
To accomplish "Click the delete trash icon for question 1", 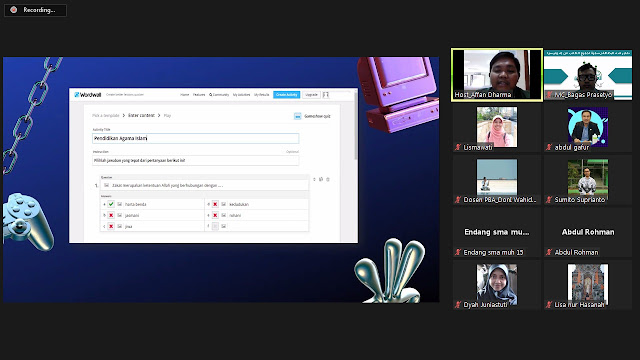I will click(x=328, y=180).
